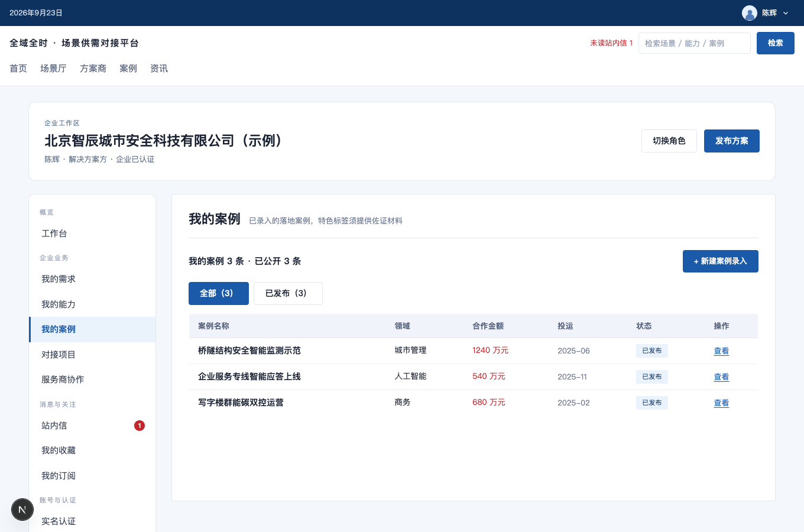Click the 商务 domain cell
This screenshot has width=804, height=532.
(x=403, y=403)
